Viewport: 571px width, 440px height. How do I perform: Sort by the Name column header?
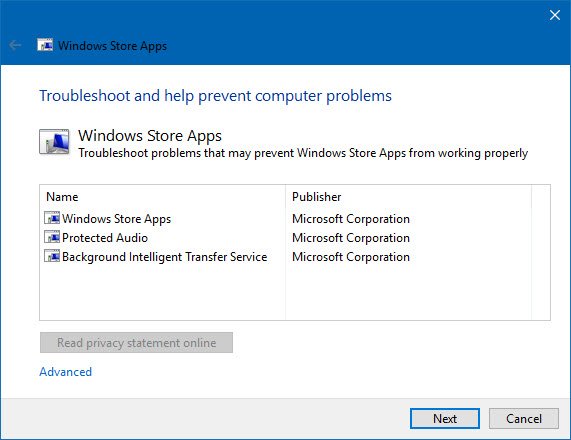tap(162, 197)
